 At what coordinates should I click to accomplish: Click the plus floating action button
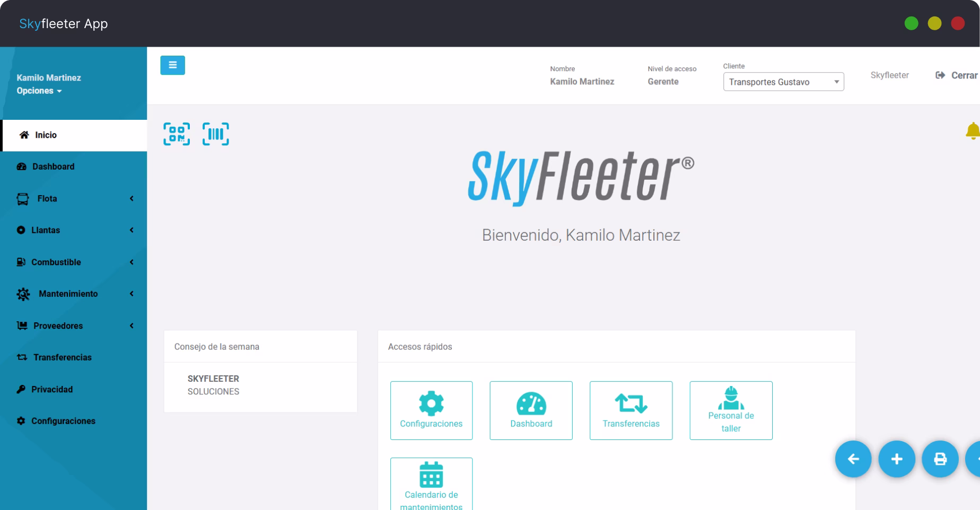click(897, 459)
